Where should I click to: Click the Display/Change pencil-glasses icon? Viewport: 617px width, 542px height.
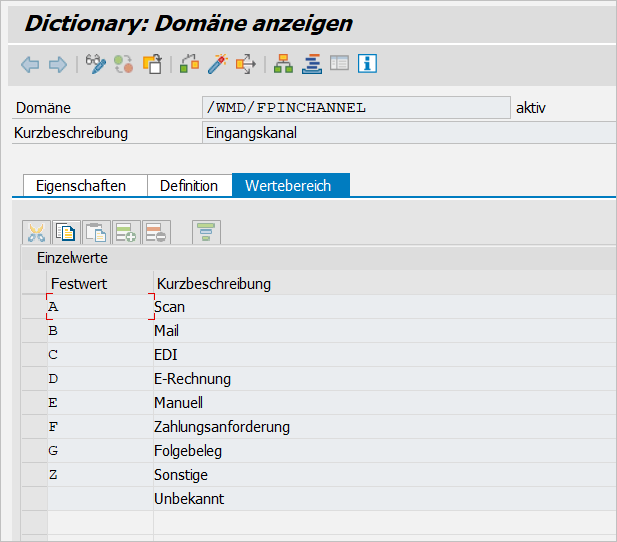coord(96,64)
